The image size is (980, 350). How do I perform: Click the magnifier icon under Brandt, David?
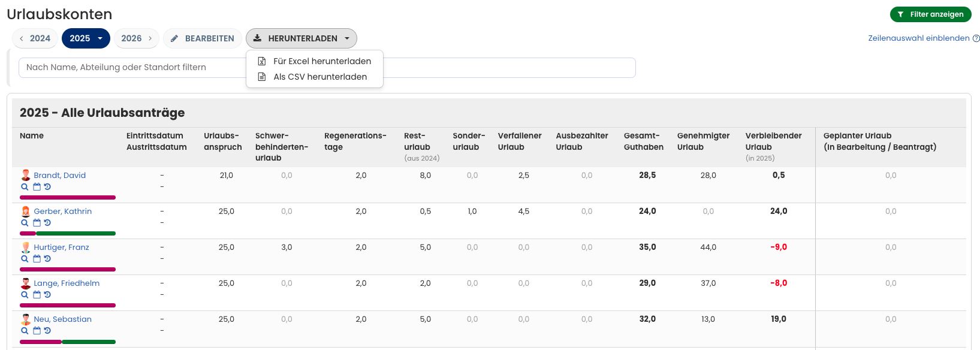25,187
